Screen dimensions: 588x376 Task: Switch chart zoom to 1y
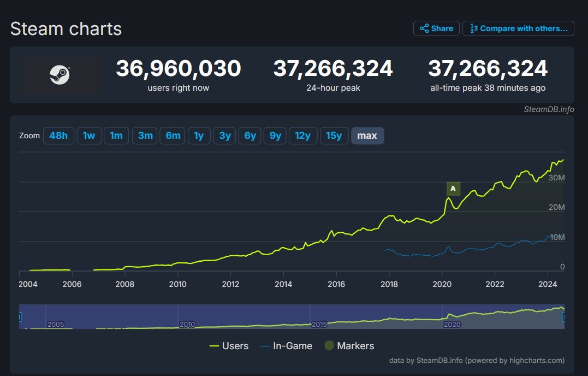199,136
